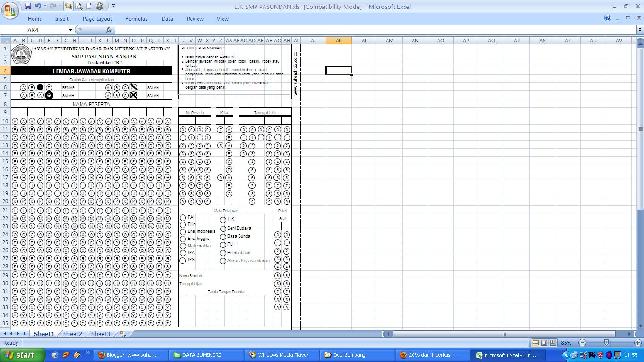Viewport: 644px width, 362px height.
Task: Switch to the Sheet2 worksheet tab
Action: 72,334
